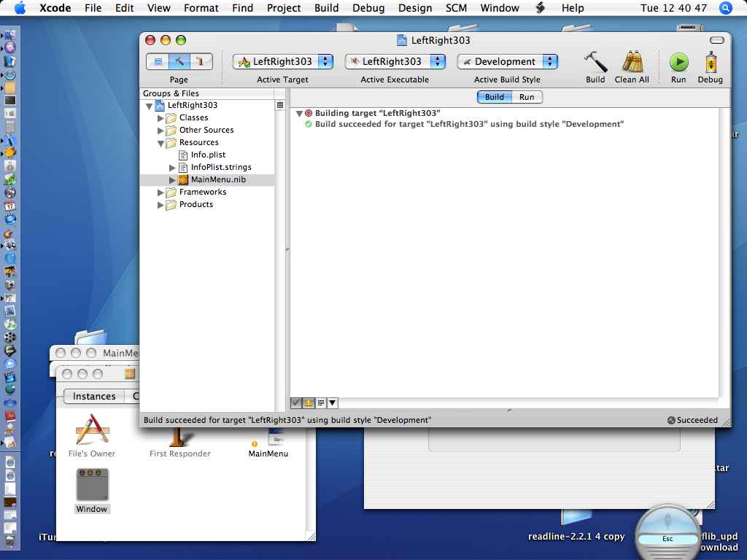Open the Xcode application menu

pos(55,8)
